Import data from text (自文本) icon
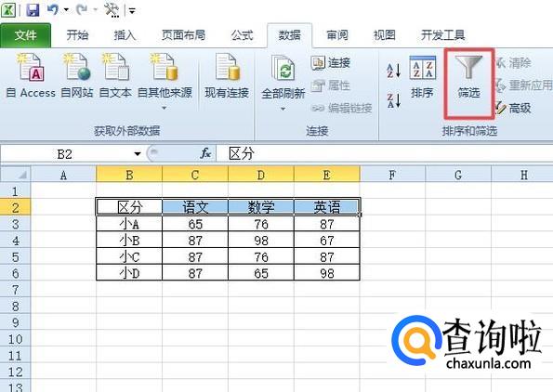This screenshot has width=553, height=392. pos(115,67)
